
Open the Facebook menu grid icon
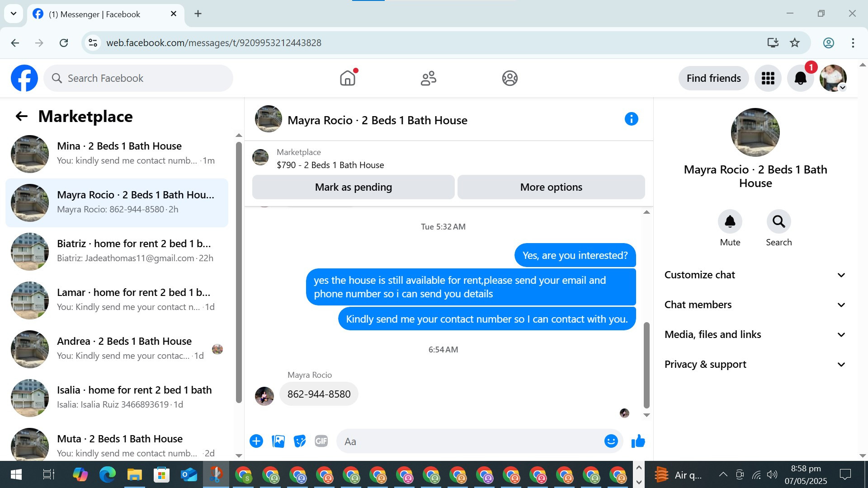pos(768,78)
